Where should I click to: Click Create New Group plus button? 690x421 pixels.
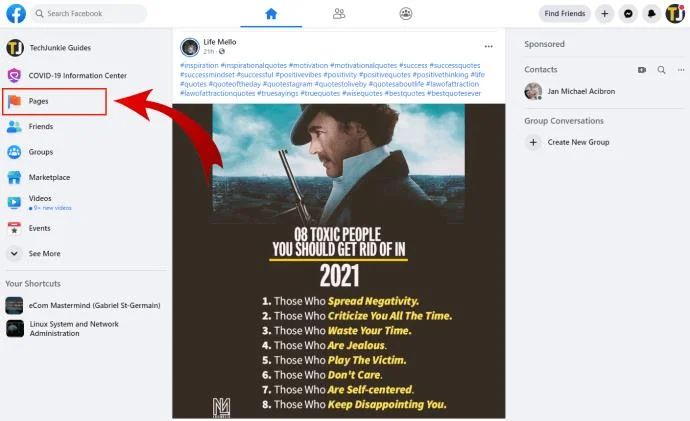[533, 142]
